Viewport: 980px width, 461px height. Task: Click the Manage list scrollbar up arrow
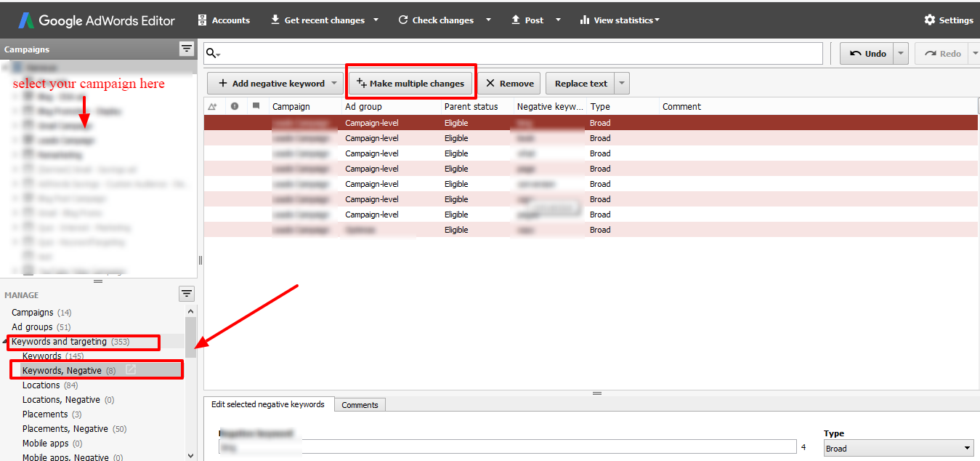(x=191, y=310)
